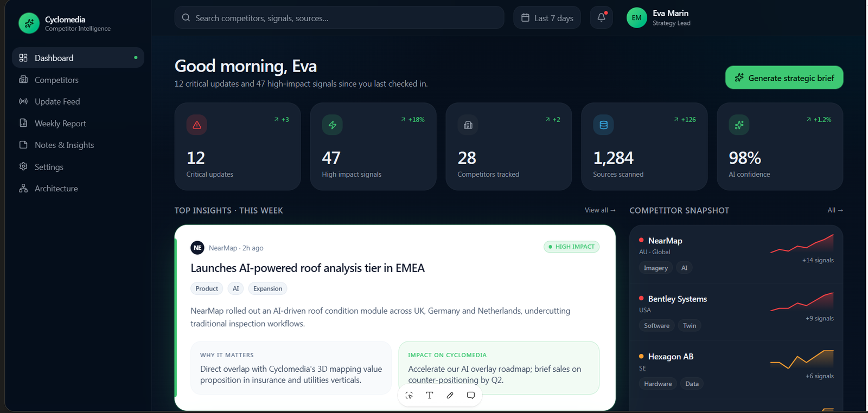Open the notifications bell
The width and height of the screenshot is (868, 413).
point(601,17)
